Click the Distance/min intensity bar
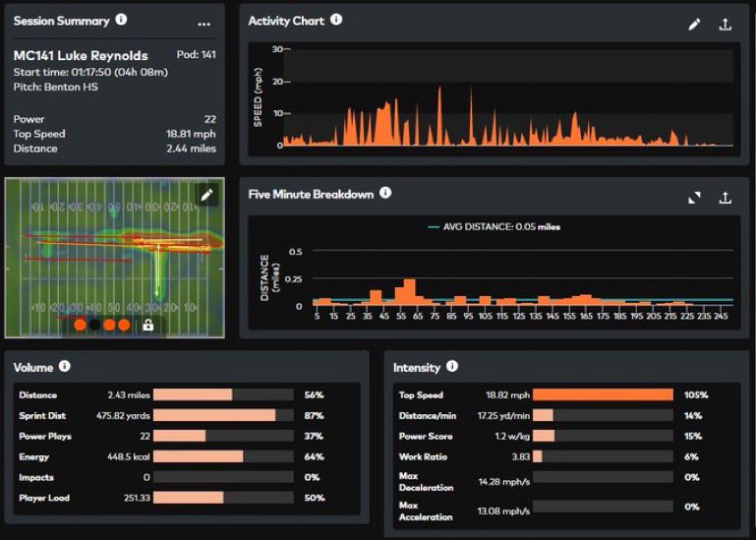 click(603, 415)
